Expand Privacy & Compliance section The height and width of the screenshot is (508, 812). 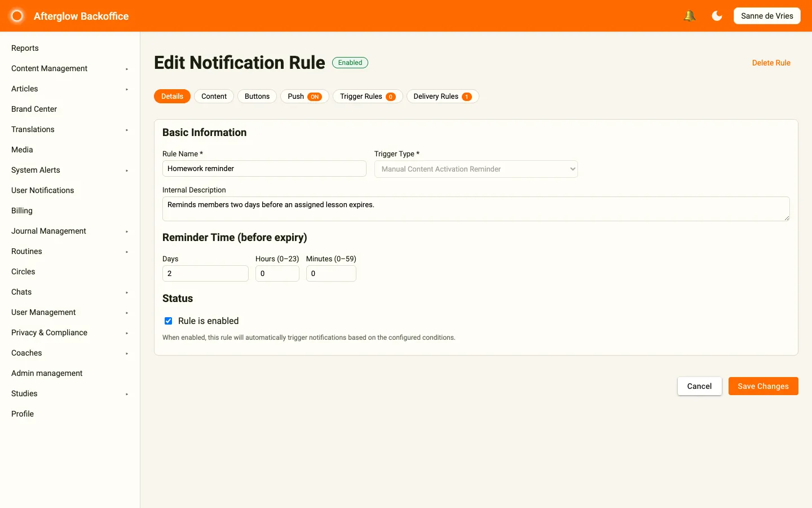70,332
